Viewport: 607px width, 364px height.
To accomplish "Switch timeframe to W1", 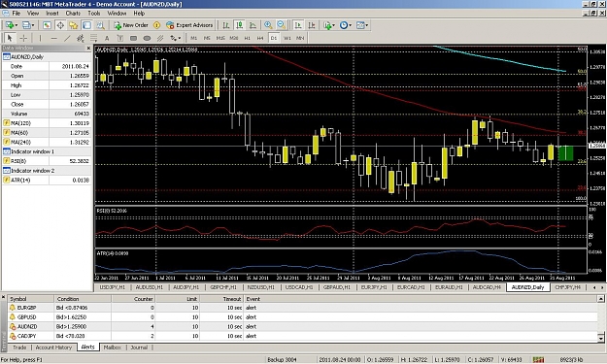I will click(287, 38).
